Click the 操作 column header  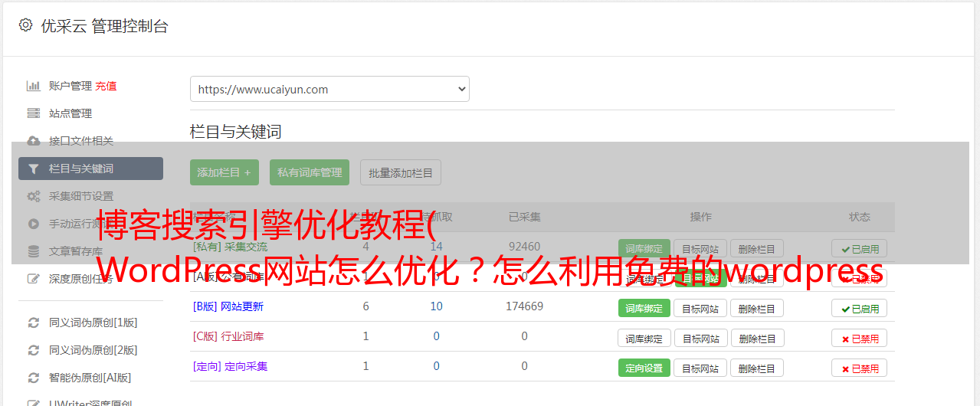[700, 217]
